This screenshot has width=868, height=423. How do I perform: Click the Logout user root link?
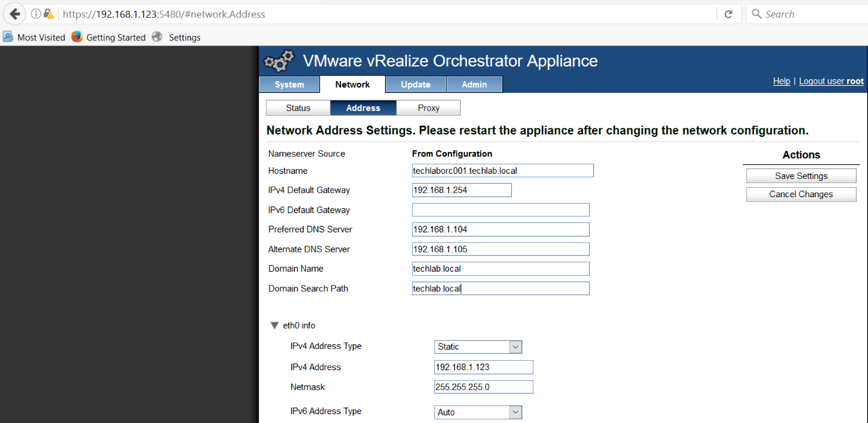click(x=831, y=81)
